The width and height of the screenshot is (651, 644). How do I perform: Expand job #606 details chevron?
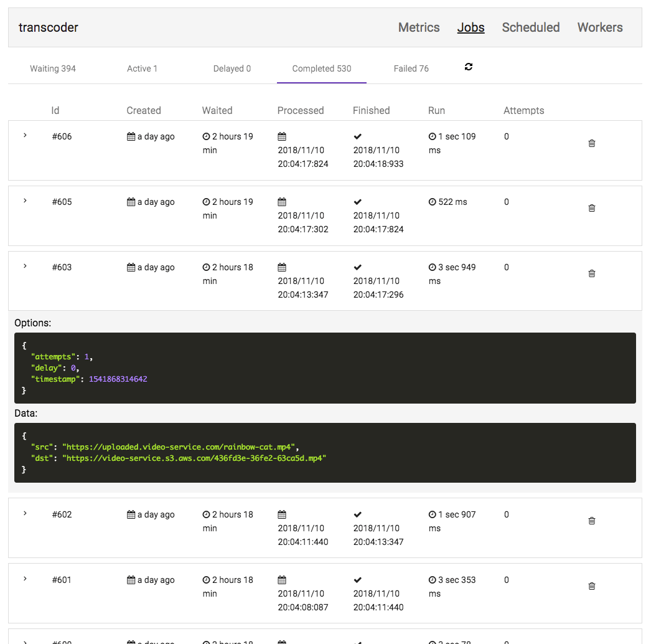click(x=25, y=135)
